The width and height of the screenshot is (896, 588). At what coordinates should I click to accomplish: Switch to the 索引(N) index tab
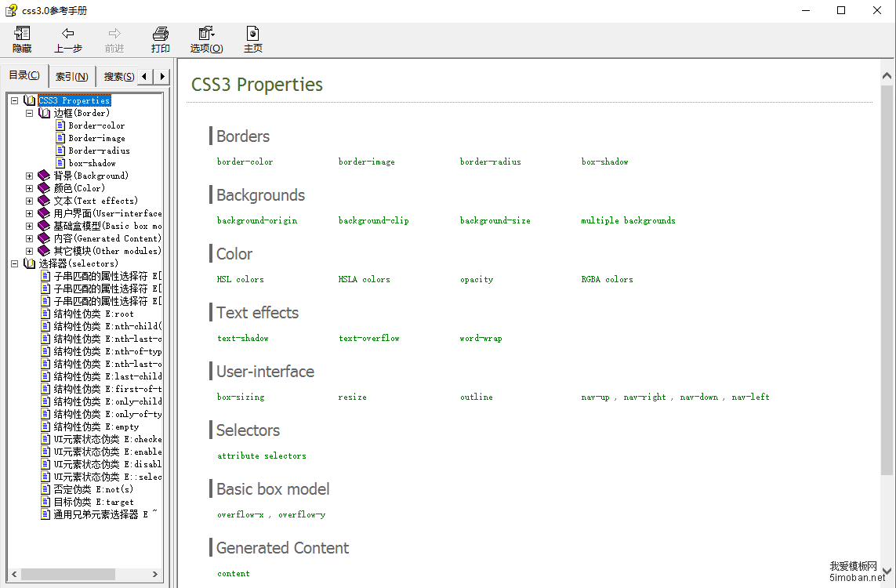click(x=71, y=76)
